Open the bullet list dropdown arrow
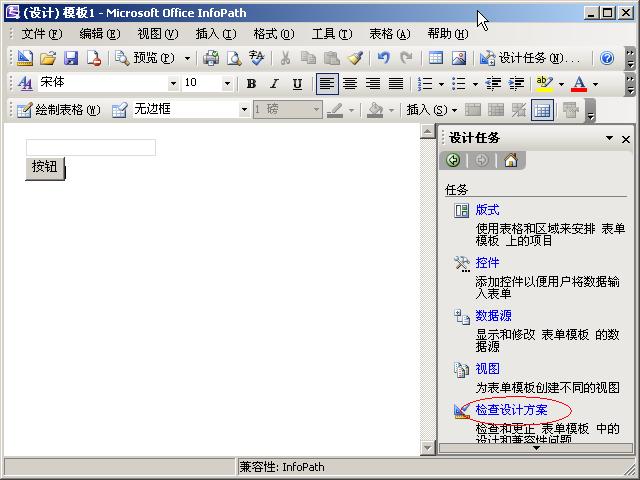640x480 pixels. point(476,84)
